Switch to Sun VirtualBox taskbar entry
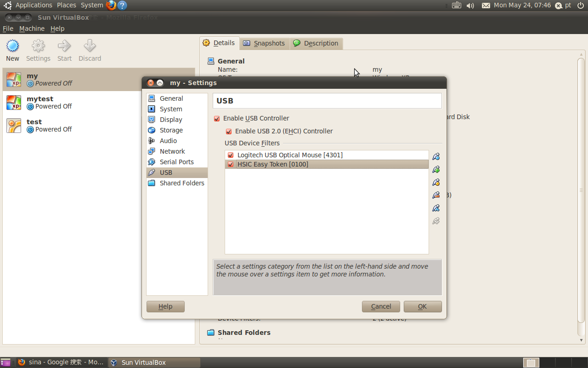Image resolution: width=588 pixels, height=368 pixels. [x=154, y=362]
